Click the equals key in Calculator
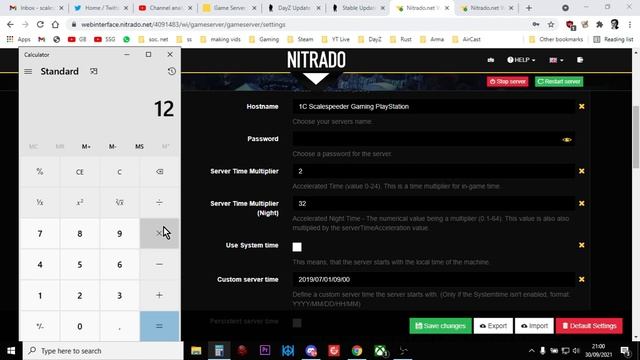The image size is (640, 360). [159, 326]
